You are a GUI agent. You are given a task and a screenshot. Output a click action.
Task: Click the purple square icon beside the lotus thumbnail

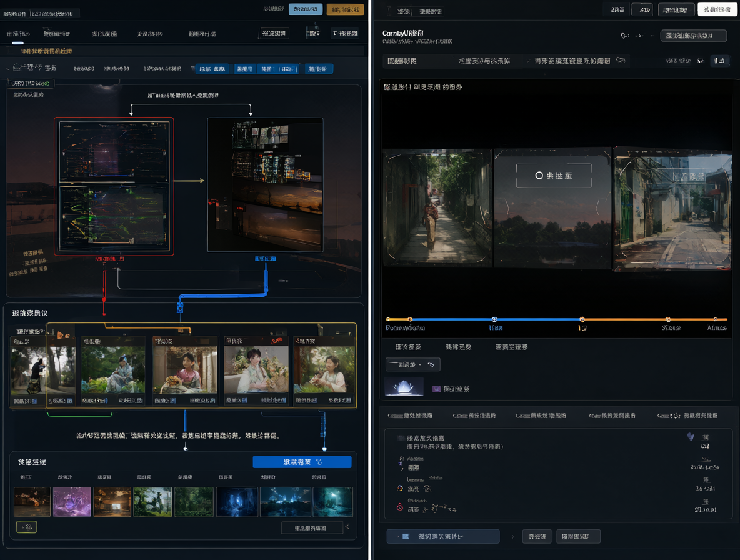pyautogui.click(x=436, y=389)
